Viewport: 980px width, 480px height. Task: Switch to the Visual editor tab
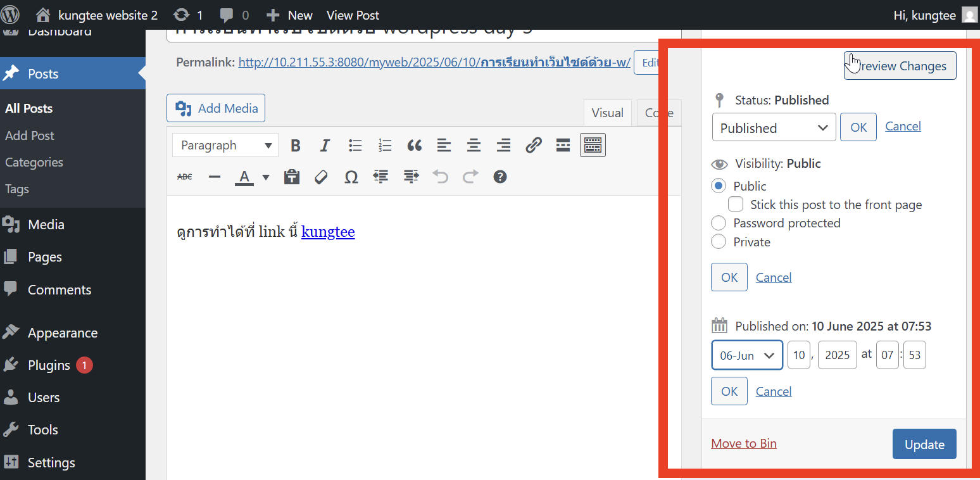tap(607, 113)
